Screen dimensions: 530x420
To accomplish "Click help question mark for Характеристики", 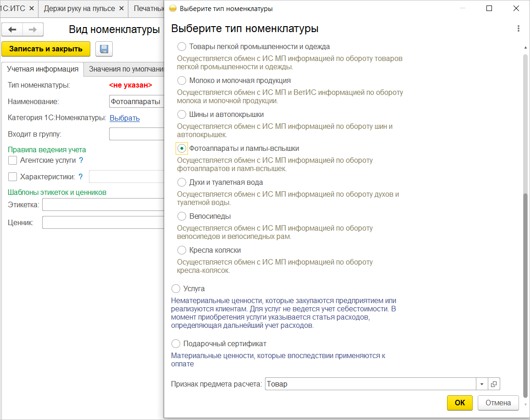I will pos(81,177).
